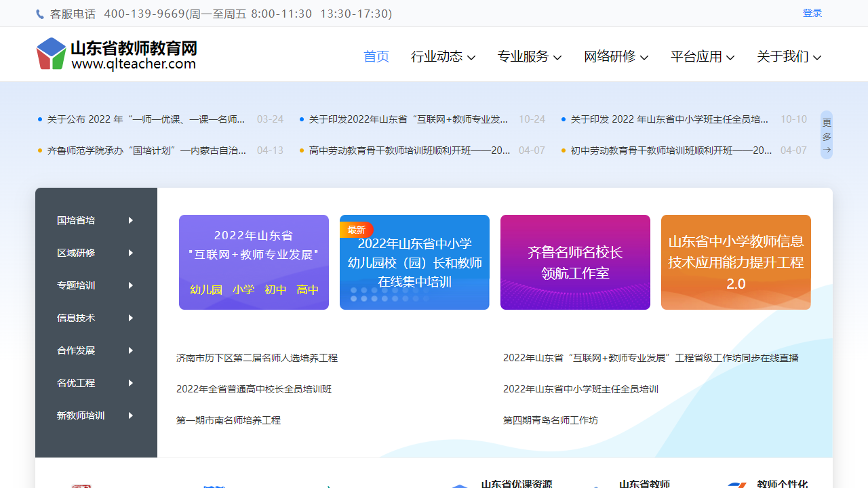Screen dimensions: 868x488
Task: Expand the 专业服务 dropdown menu
Action: (529, 57)
